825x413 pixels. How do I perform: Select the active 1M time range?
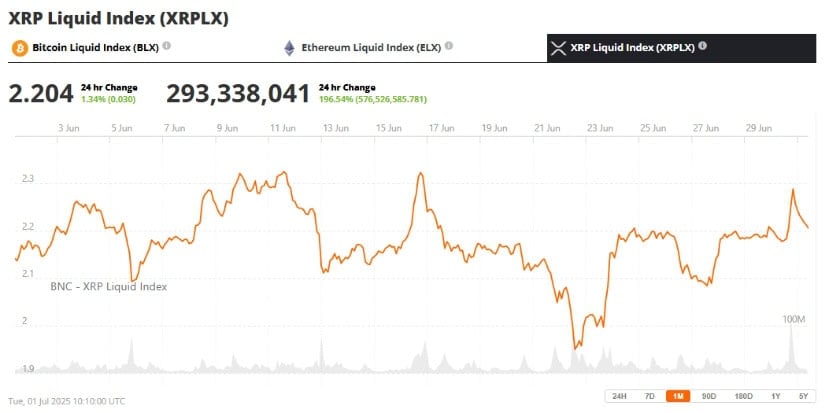coord(678,396)
